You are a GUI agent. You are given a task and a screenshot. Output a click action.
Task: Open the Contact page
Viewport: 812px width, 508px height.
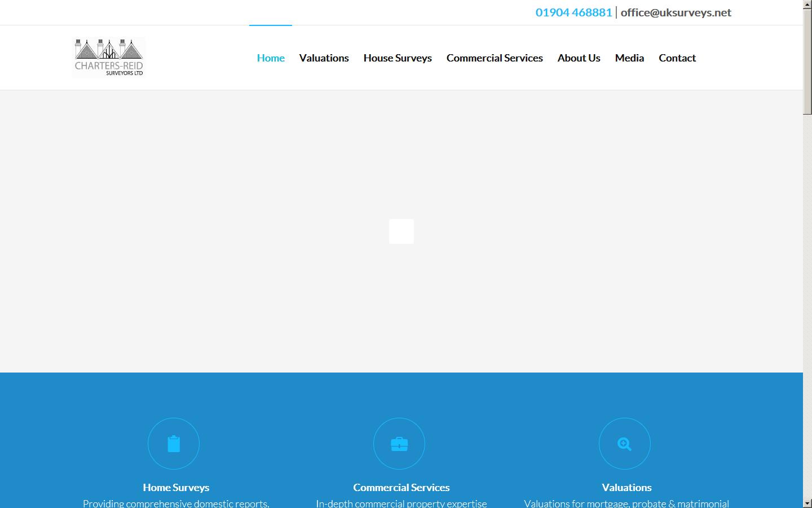click(x=677, y=58)
